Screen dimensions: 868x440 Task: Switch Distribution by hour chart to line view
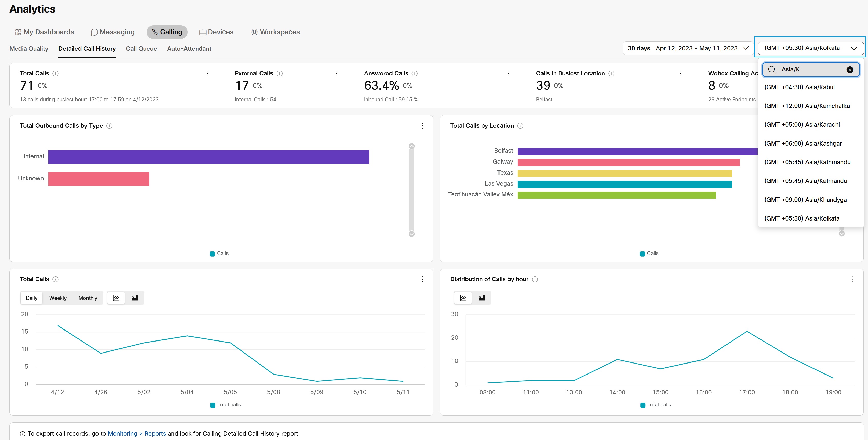tap(463, 298)
